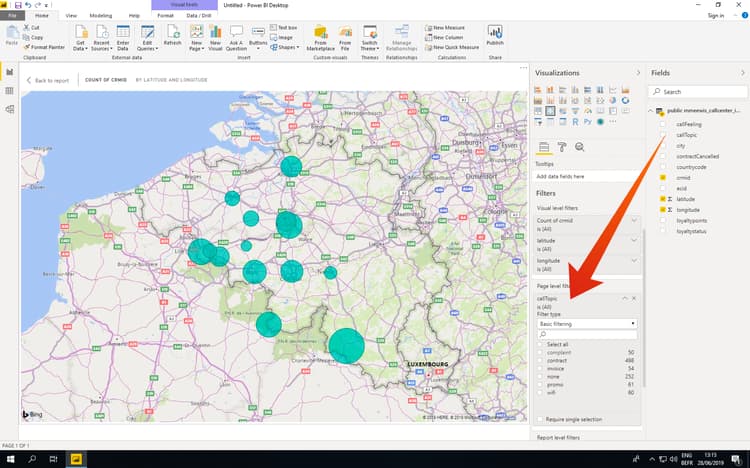This screenshot has width=750, height=468.
Task: Open the Basic filtering filter type dropdown
Action: point(586,323)
